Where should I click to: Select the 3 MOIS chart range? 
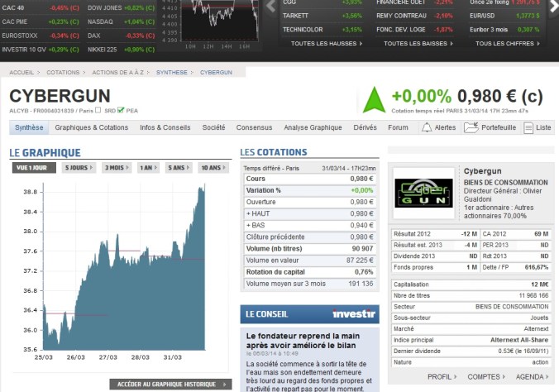pyautogui.click(x=117, y=168)
